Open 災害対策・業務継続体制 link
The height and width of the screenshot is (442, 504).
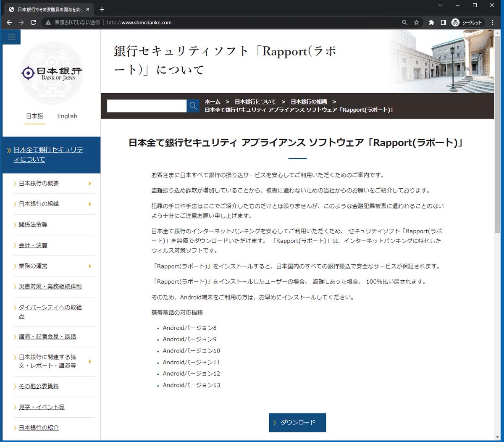50,287
